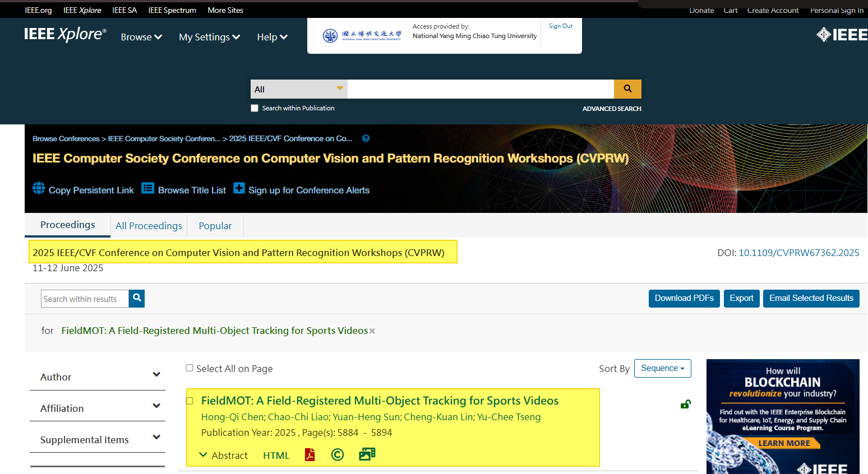Click the open access unlocked padlock icon

pyautogui.click(x=685, y=404)
